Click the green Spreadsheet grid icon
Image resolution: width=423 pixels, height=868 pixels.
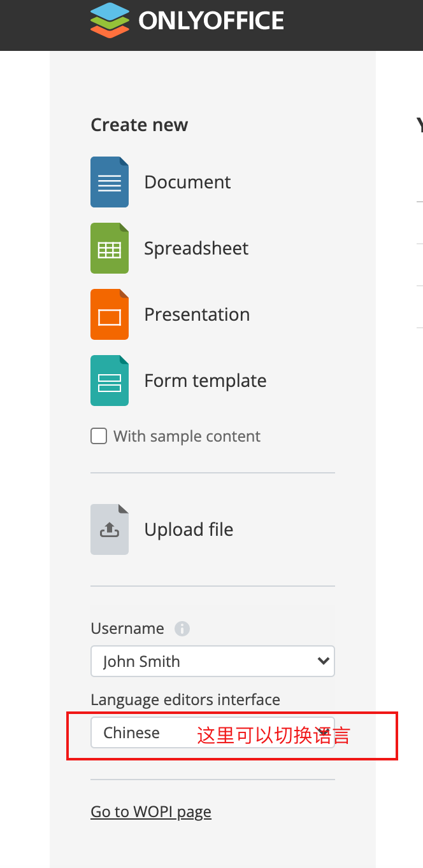coord(110,248)
